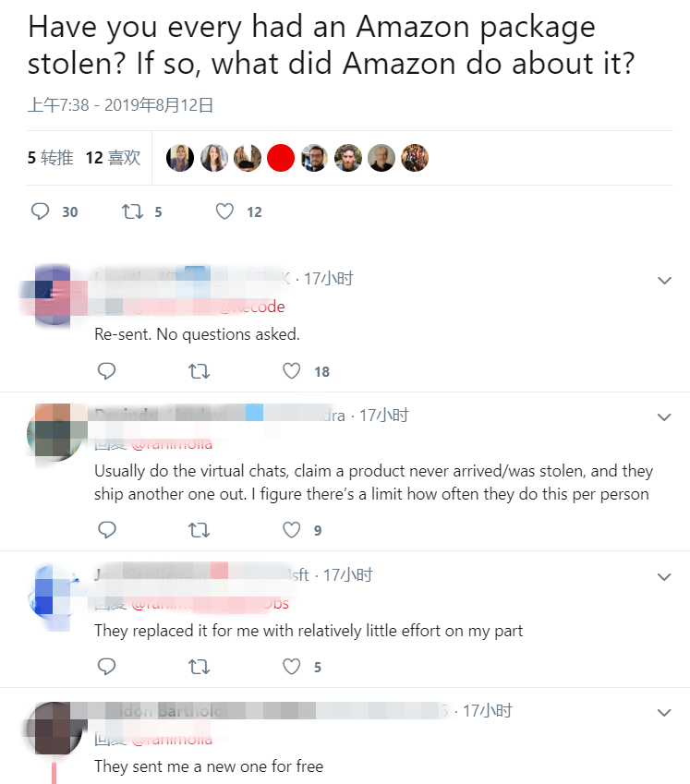Click the red circle avatar among likers
690x784 pixels.
tap(281, 158)
